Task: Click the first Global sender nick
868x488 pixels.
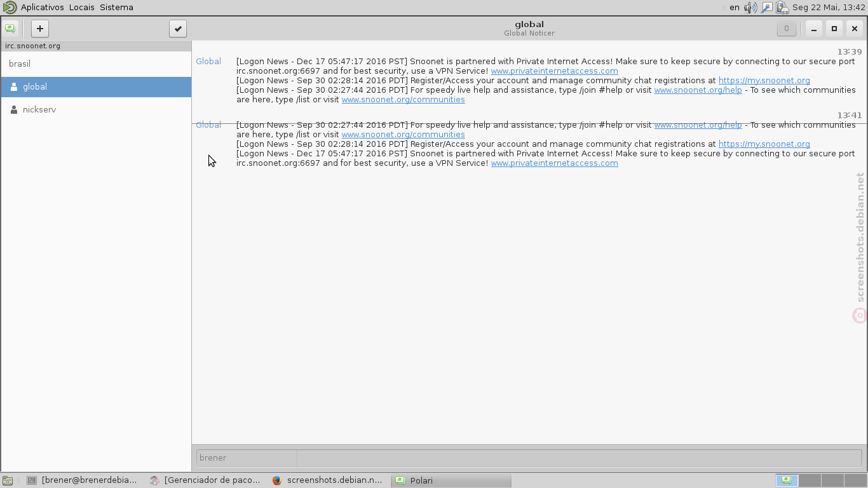Action: pos(208,62)
